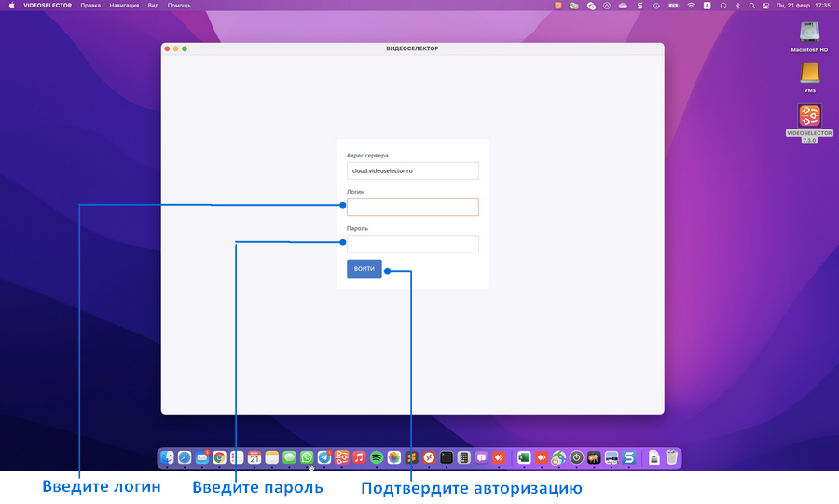Launch Microsoft Excel from the dock

[x=524, y=457]
